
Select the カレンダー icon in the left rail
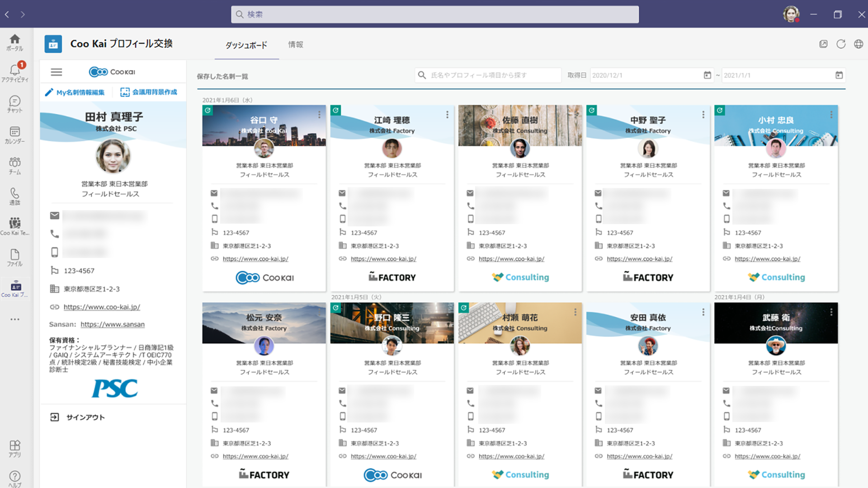[15, 134]
